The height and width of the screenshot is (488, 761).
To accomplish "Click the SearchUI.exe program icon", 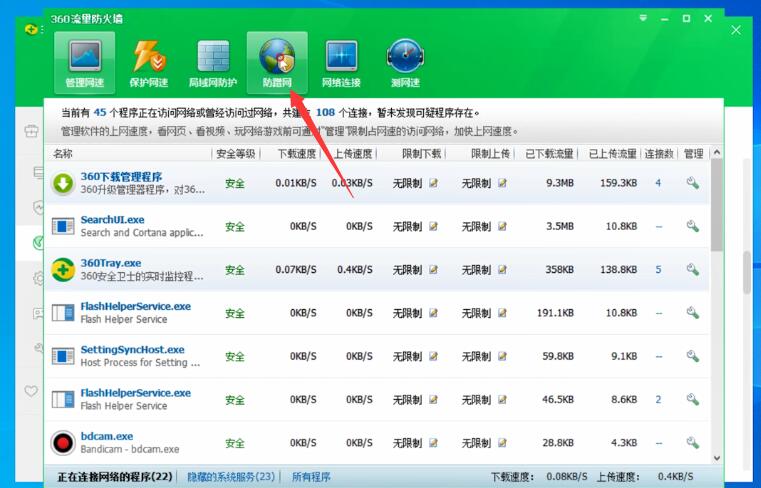I will [x=63, y=226].
